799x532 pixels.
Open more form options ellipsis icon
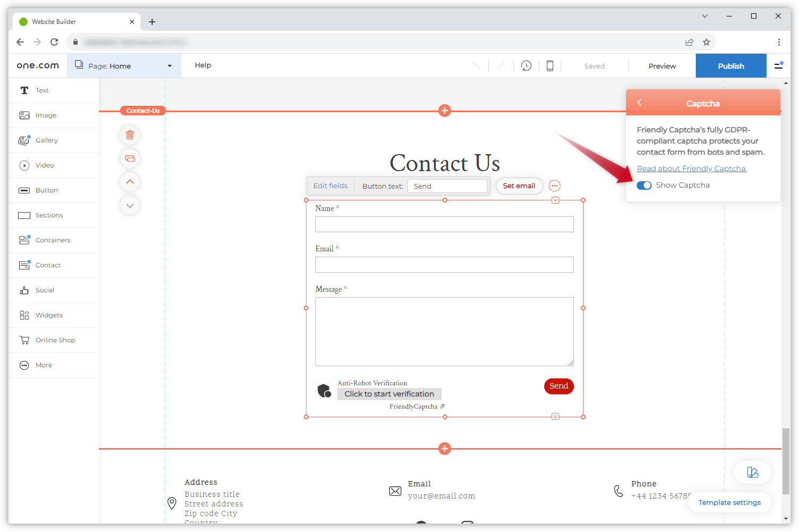[x=554, y=186]
